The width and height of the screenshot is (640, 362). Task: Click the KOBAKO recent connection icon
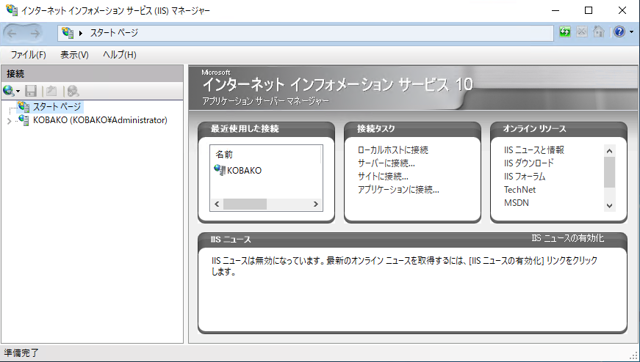pyautogui.click(x=220, y=170)
